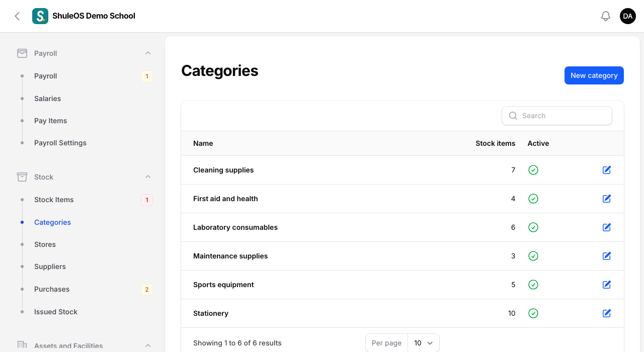Click the Maintenance supplies name
The image size is (644, 352).
[x=230, y=256]
